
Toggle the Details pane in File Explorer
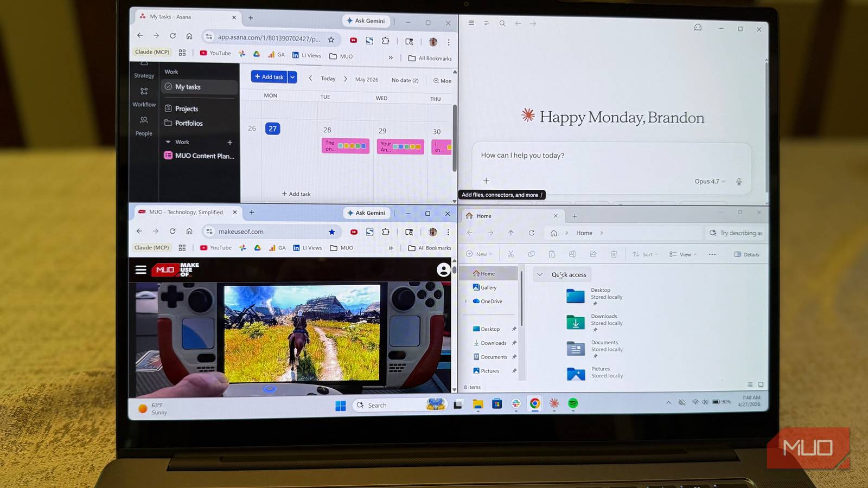746,254
